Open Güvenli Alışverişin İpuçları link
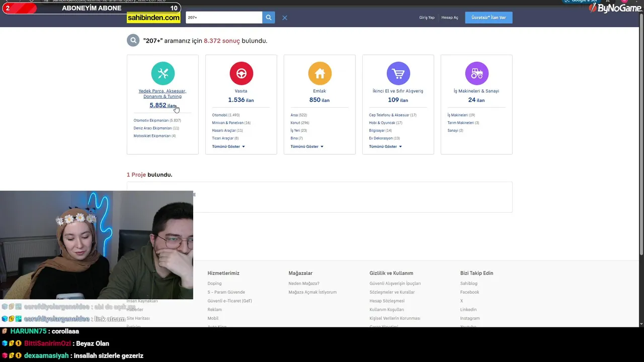 click(395, 284)
